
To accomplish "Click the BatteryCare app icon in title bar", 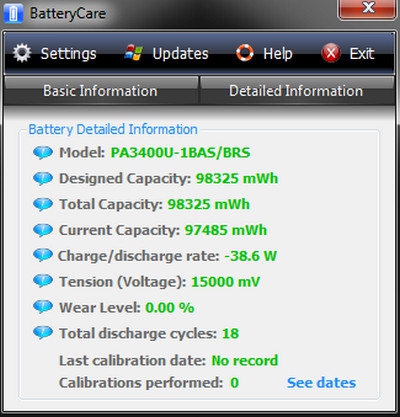I will click(13, 13).
